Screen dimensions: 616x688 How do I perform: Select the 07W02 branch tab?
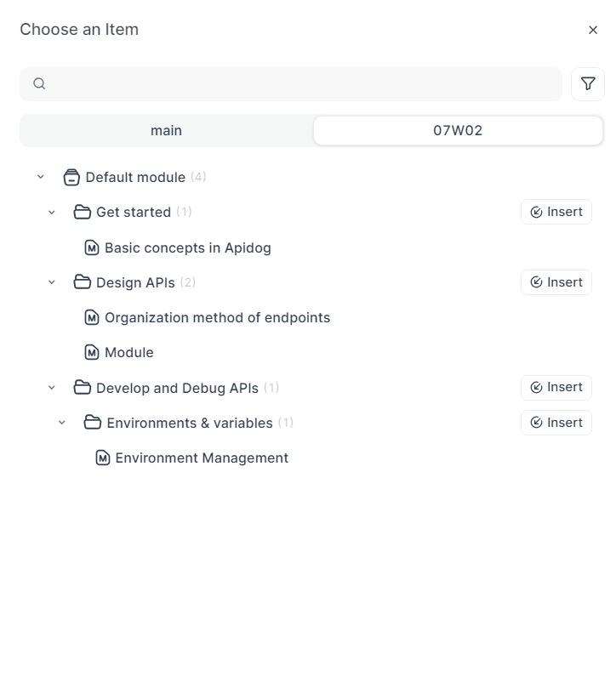(x=458, y=131)
